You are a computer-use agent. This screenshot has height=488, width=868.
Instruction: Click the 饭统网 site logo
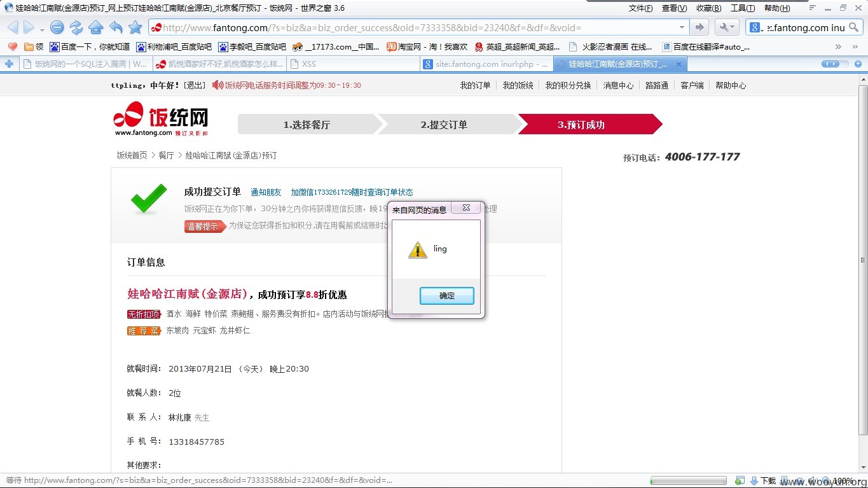pyautogui.click(x=161, y=120)
